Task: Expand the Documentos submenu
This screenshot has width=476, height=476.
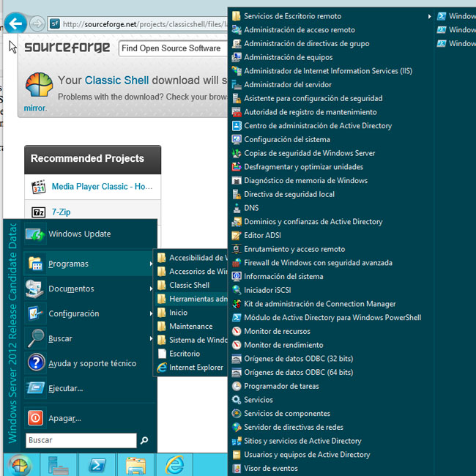Action: [71, 289]
